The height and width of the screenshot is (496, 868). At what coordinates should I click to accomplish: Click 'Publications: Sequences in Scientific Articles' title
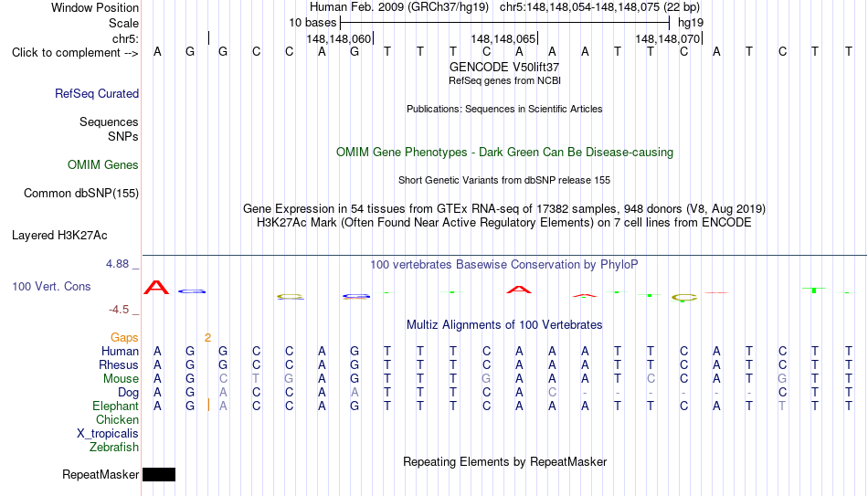(x=504, y=109)
